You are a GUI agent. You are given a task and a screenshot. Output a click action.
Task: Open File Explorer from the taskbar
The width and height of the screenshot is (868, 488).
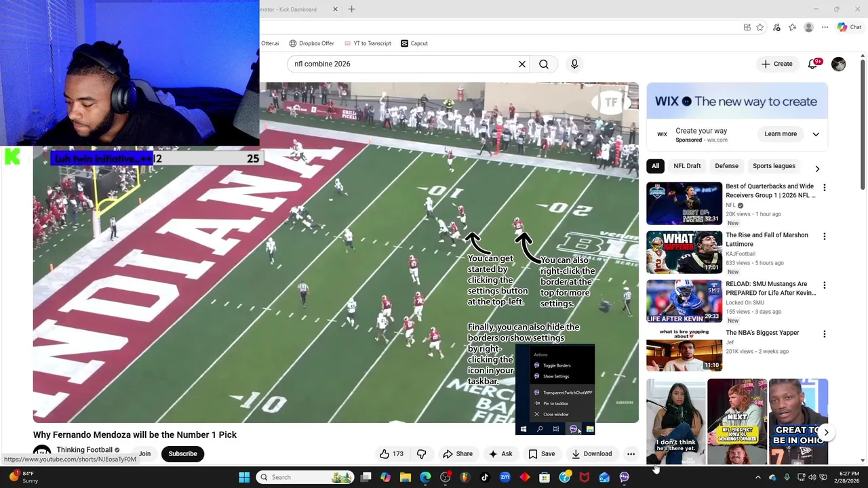[405, 477]
